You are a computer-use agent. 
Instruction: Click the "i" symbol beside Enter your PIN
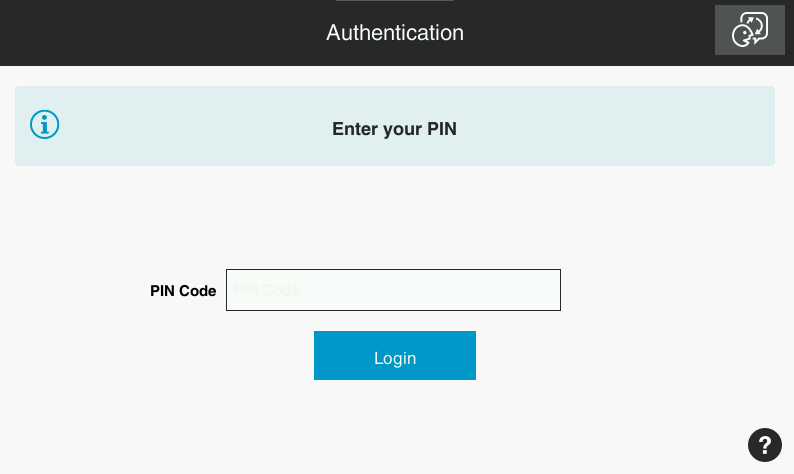tap(45, 125)
